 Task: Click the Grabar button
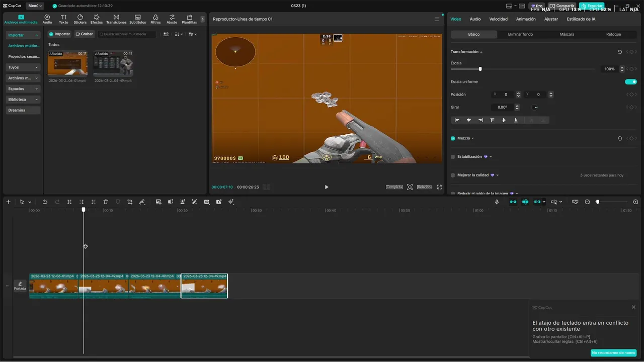click(85, 34)
